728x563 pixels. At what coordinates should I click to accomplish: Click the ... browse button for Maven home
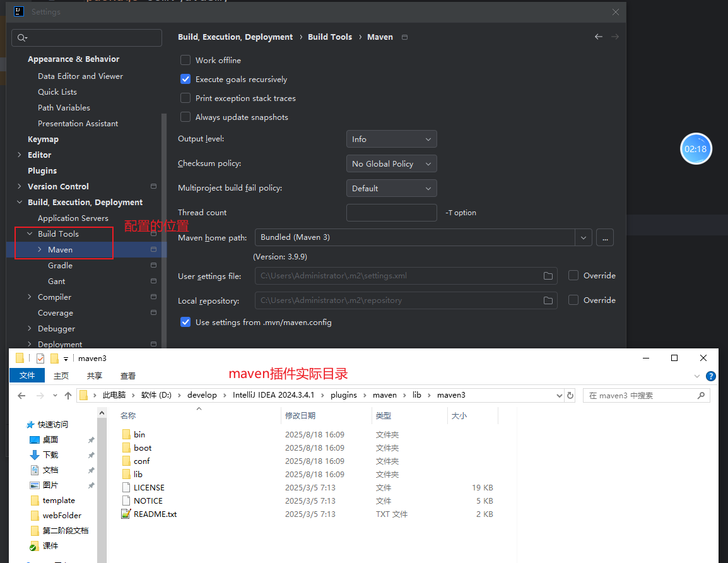click(605, 237)
